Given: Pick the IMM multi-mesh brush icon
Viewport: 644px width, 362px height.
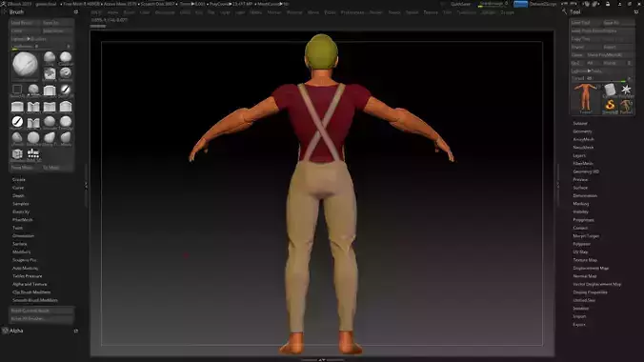Looking at the screenshot, I should click(x=33, y=154).
